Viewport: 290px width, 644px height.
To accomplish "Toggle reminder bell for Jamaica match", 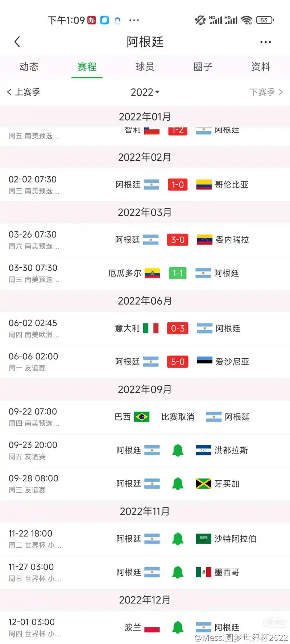I will pyautogui.click(x=178, y=484).
